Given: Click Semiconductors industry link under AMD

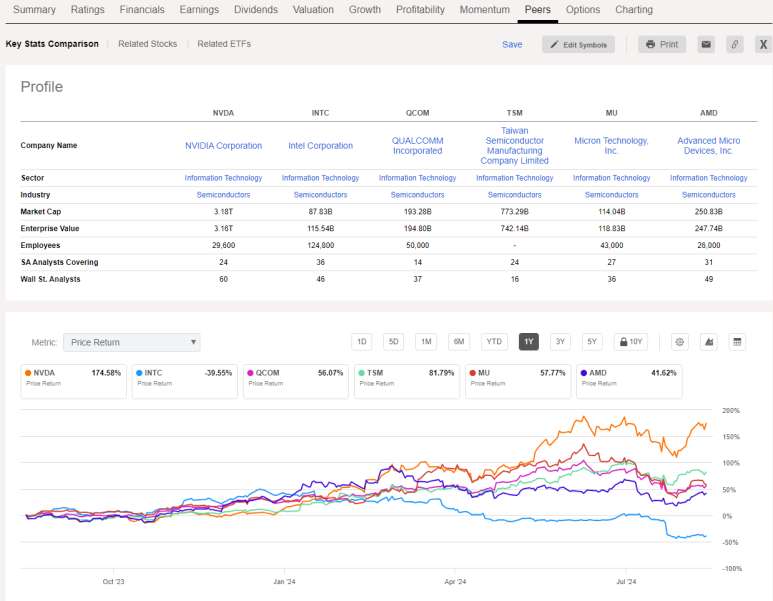Looking at the screenshot, I should pos(708,195).
